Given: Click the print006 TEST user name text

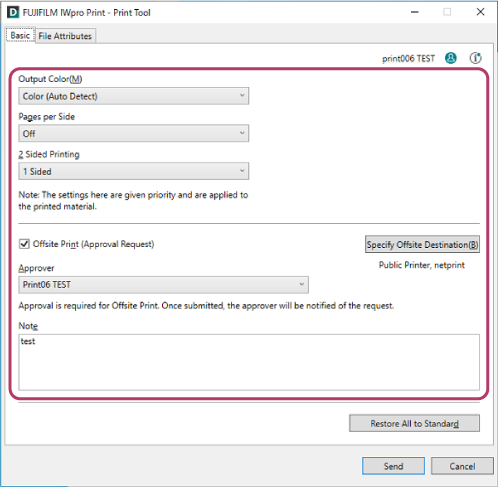Looking at the screenshot, I should [x=408, y=59].
